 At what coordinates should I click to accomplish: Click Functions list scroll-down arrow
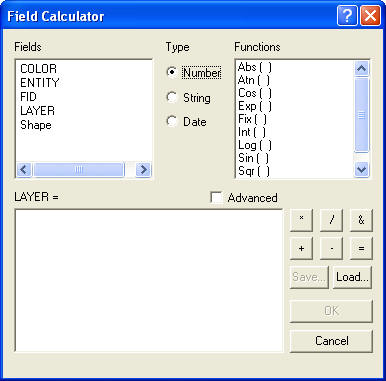[361, 170]
